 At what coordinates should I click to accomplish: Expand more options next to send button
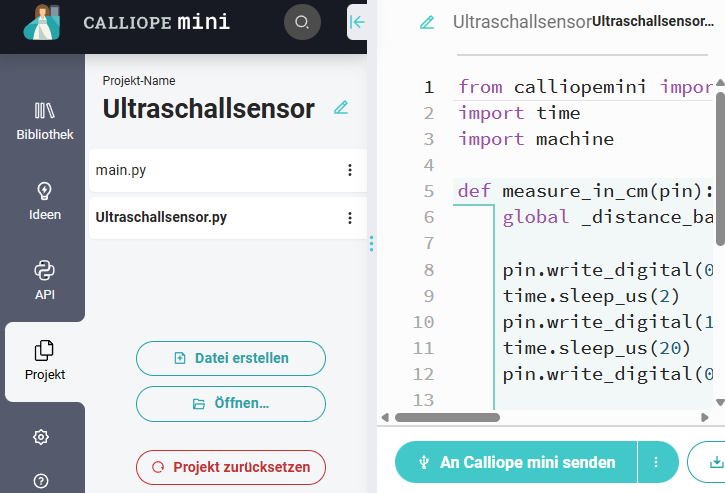click(657, 462)
